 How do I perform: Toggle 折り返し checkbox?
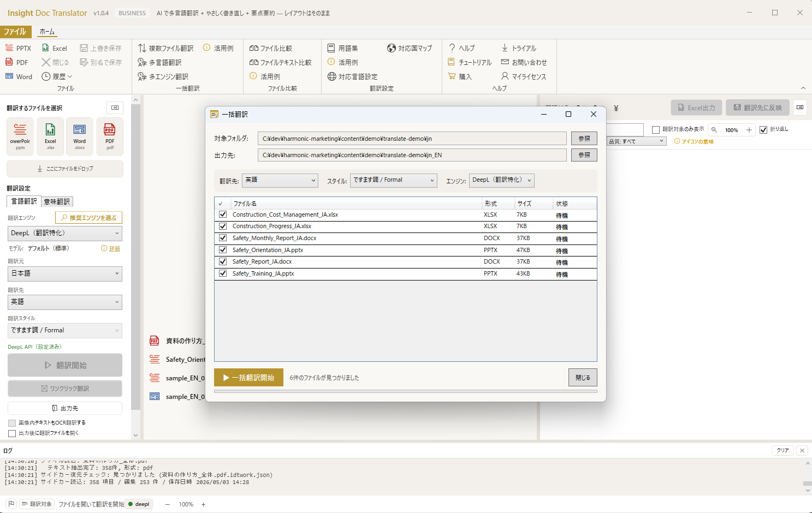[x=763, y=130]
